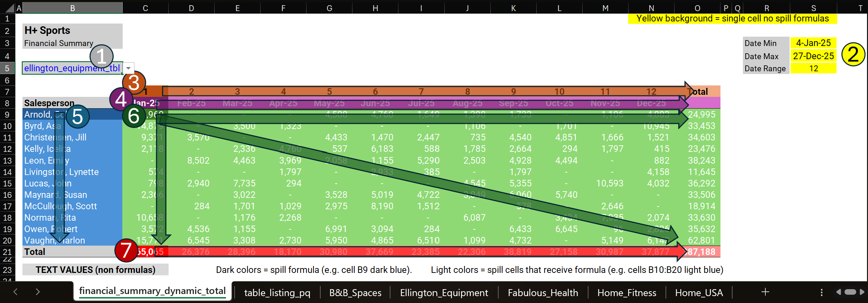This screenshot has width=868, height=303.
Task: Click the green numbered circle 6 marker
Action: [x=134, y=116]
